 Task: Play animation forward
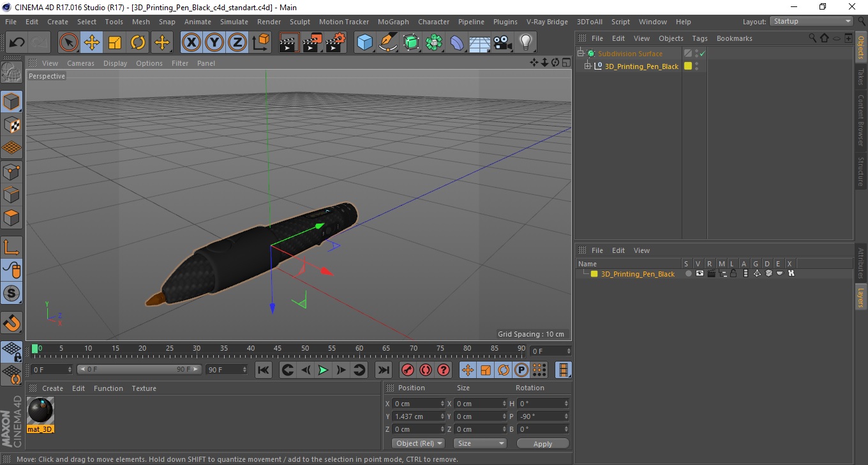click(x=324, y=370)
